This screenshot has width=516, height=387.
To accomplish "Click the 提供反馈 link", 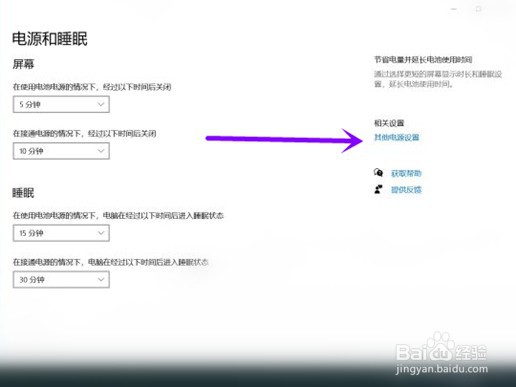I will pyautogui.click(x=406, y=190).
